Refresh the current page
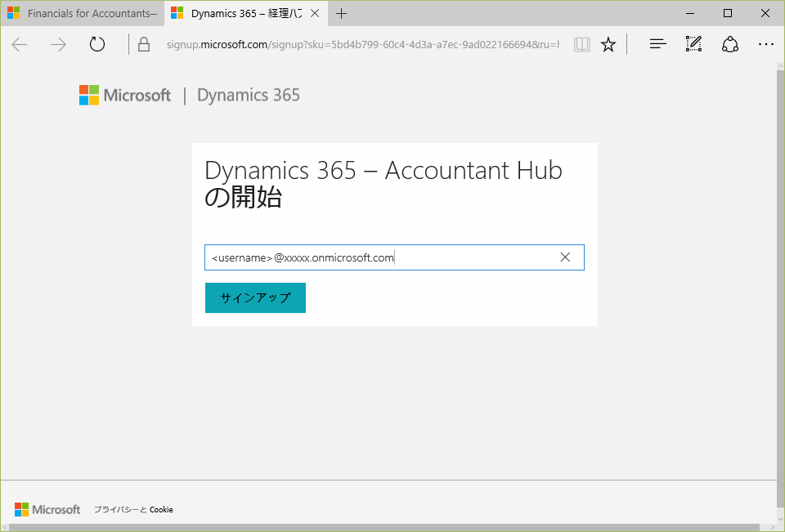Image resolution: width=785 pixels, height=532 pixels. click(97, 45)
